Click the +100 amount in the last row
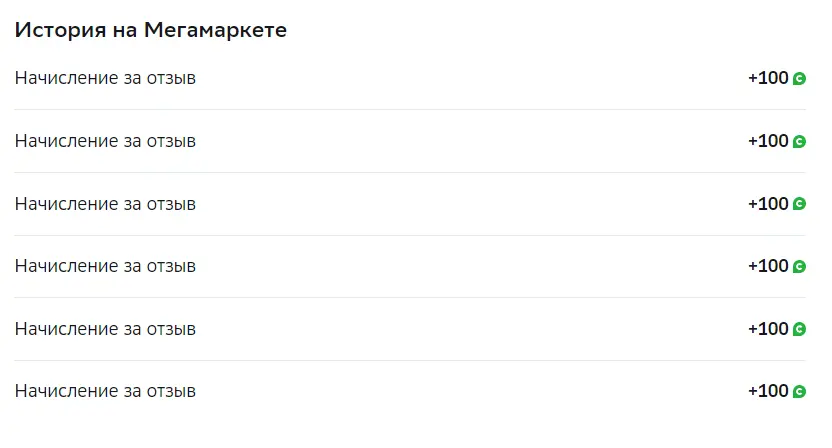832x448 pixels. coord(768,391)
